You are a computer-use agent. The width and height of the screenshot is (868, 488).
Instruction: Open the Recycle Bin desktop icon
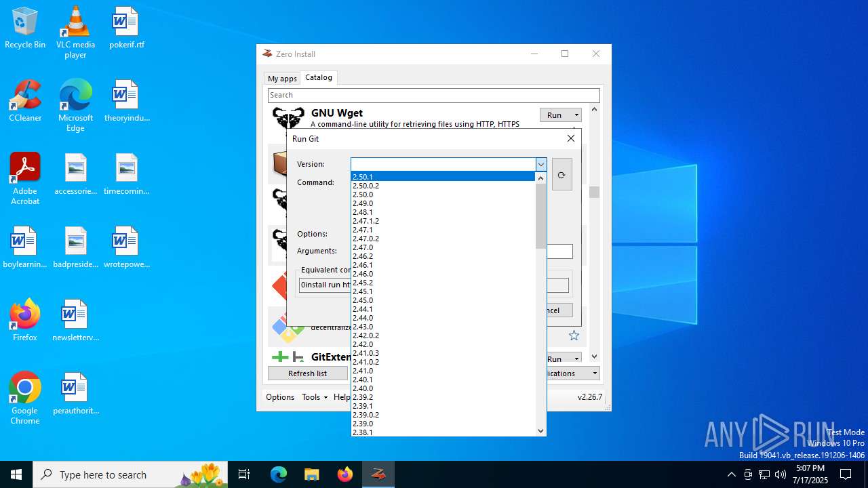(25, 28)
